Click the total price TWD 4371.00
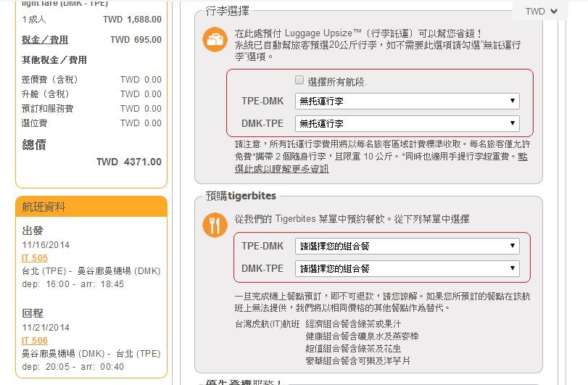 tap(129, 162)
